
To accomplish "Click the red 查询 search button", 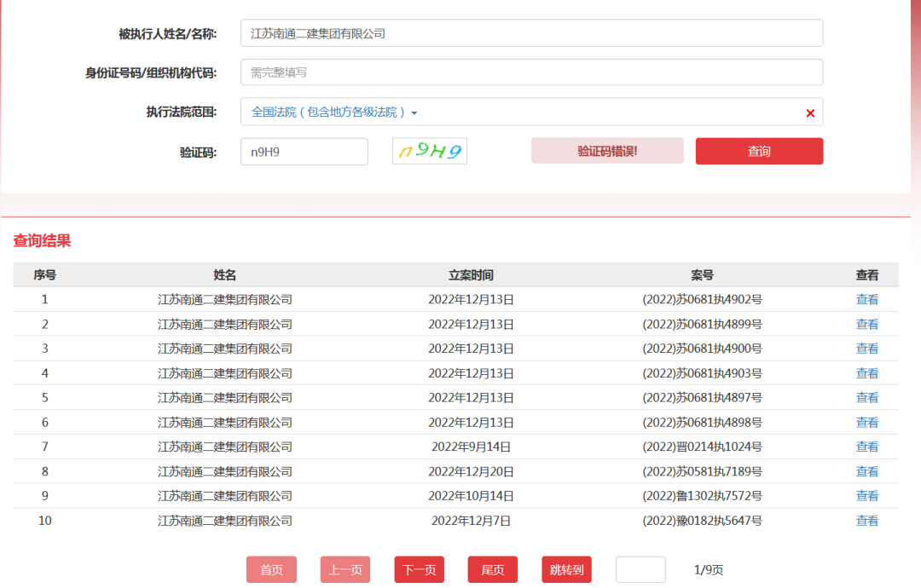I will (759, 152).
